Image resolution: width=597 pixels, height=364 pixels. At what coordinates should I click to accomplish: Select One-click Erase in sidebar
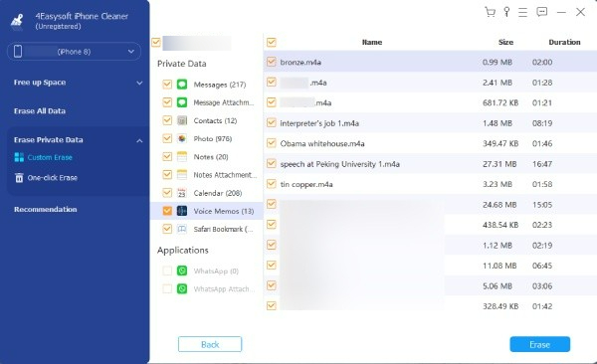pyautogui.click(x=53, y=178)
